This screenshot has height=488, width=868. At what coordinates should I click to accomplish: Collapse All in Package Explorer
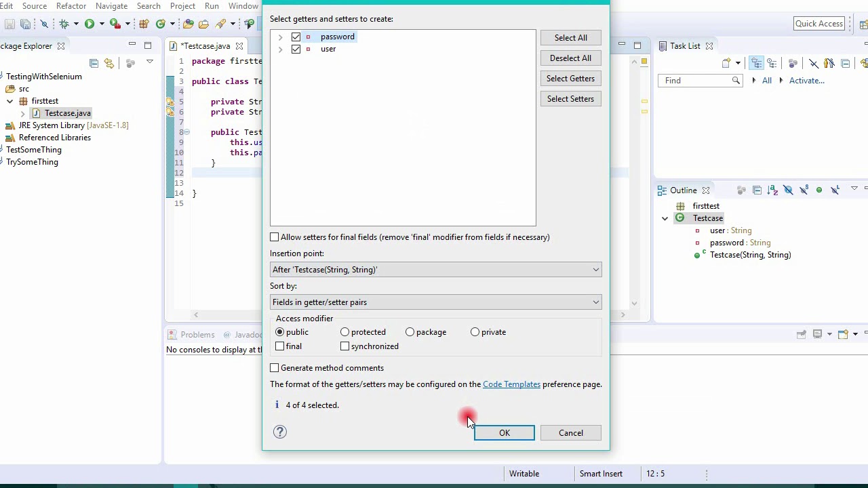(x=94, y=63)
